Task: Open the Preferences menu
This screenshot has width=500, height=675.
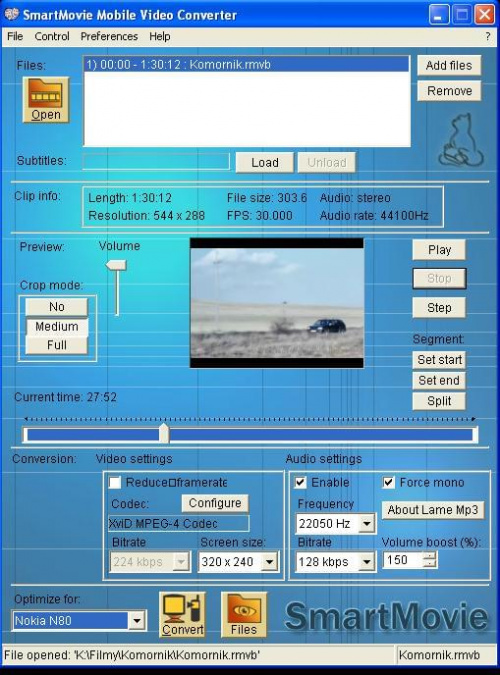Action: 109,37
